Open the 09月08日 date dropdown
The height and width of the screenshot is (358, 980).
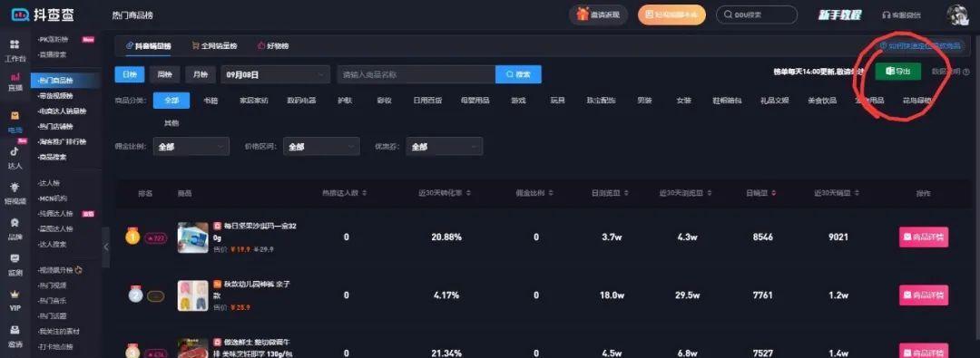tap(275, 74)
